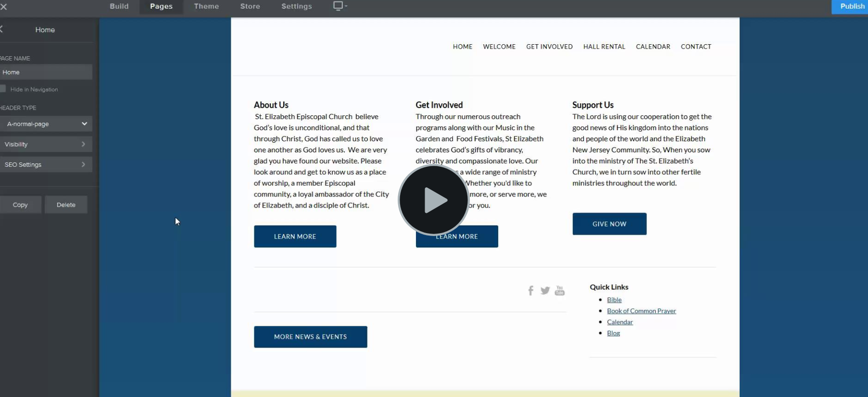868x397 pixels.
Task: Open the Book of Common Prayer link
Action: click(x=642, y=311)
